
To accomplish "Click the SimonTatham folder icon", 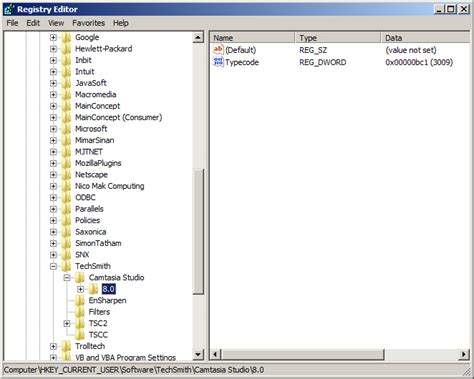I will [x=67, y=243].
